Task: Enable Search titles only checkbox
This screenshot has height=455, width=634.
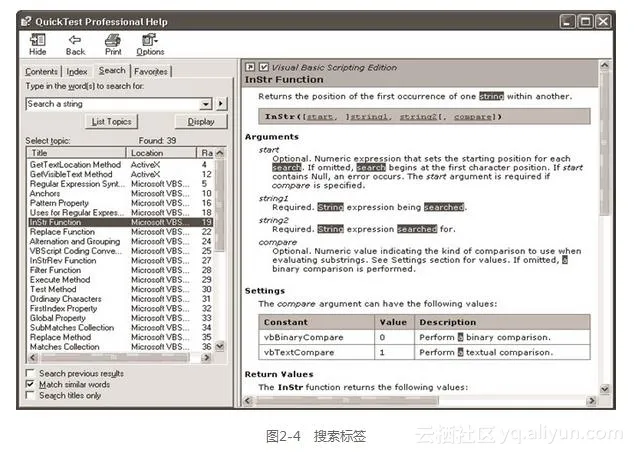Action: pos(30,395)
